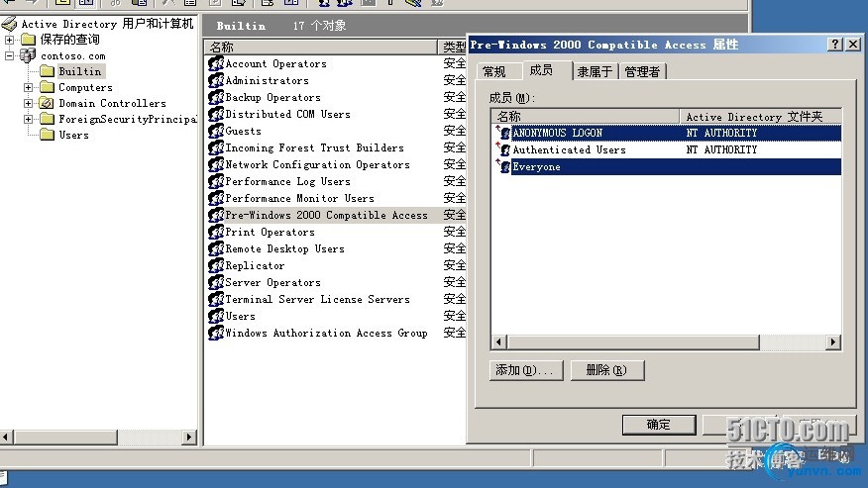Select the Authenticated Users member icon

[x=503, y=149]
